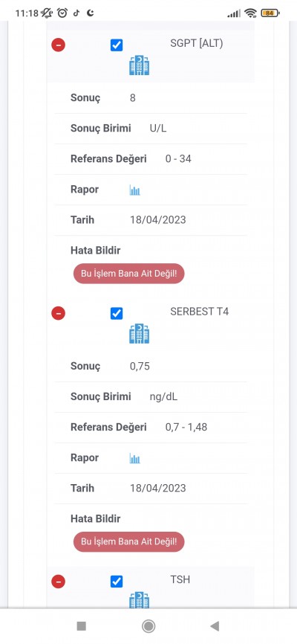Open hospital icon under TSH
This screenshot has height=644, width=297.
(140, 600)
